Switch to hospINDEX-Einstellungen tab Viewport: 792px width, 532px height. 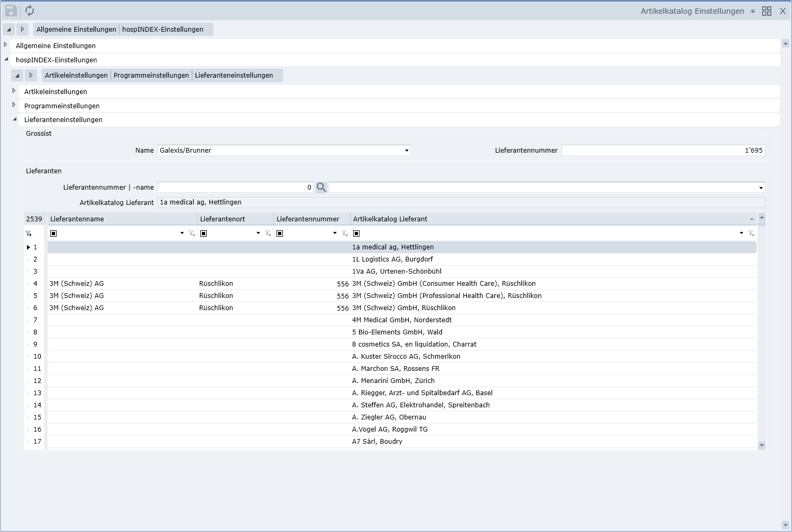163,30
